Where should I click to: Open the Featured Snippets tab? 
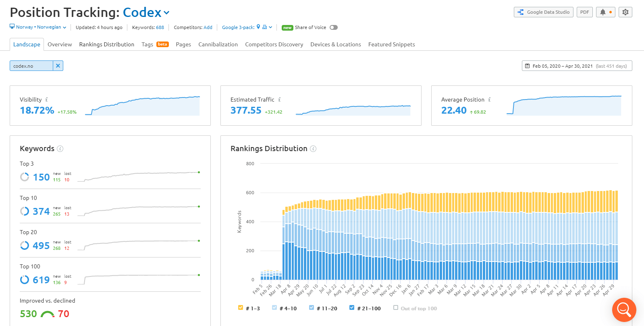[392, 44]
